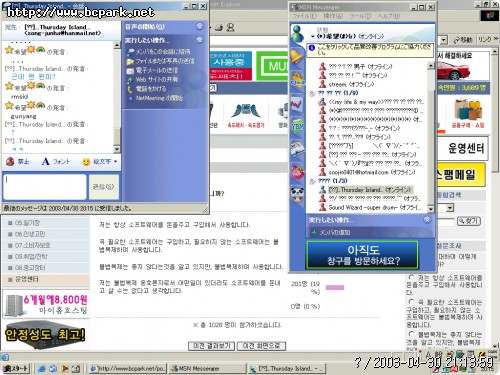500x375 pixels.
Task: Click the panda face tab in Messenger sidebar
Action: [297, 195]
